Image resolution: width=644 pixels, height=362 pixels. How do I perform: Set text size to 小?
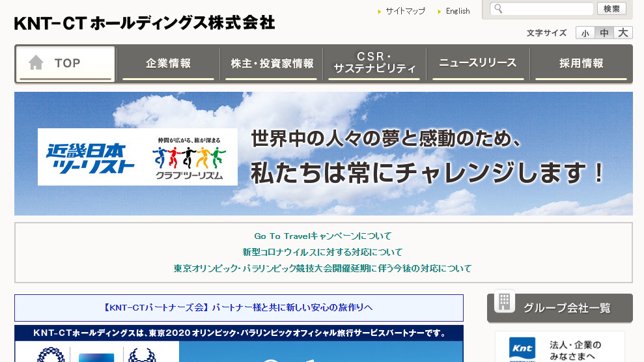pyautogui.click(x=585, y=33)
